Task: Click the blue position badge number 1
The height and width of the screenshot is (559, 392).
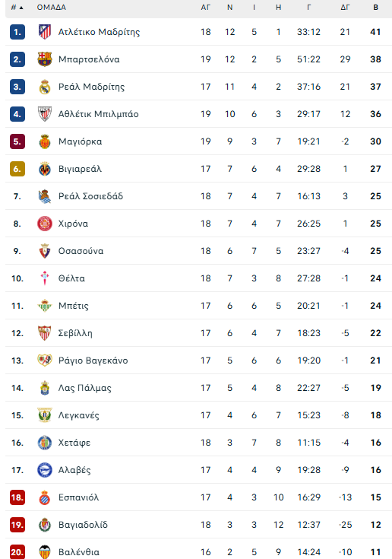Action: [x=17, y=32]
